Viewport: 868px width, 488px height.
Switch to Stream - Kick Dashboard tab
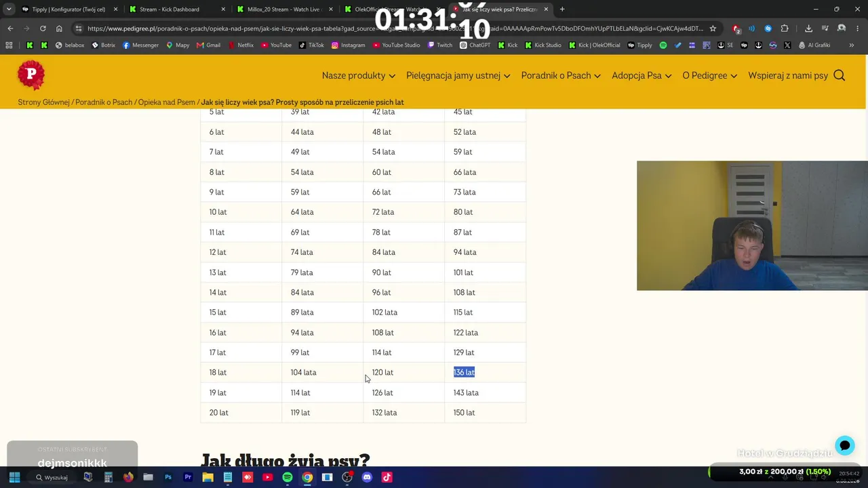pos(176,9)
